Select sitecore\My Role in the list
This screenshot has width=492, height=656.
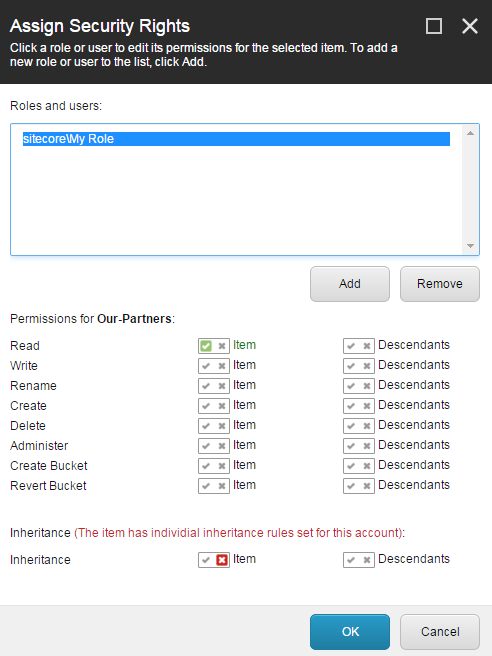coord(236,139)
